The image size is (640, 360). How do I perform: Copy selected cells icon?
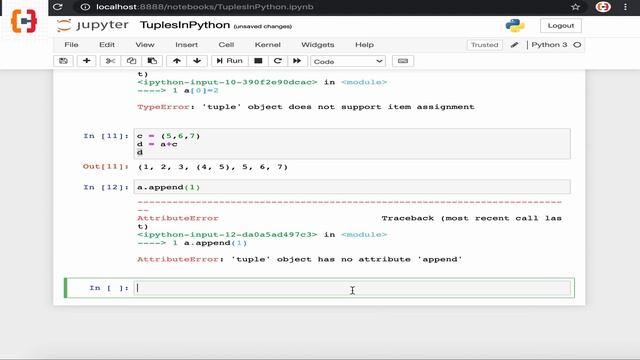point(131,61)
